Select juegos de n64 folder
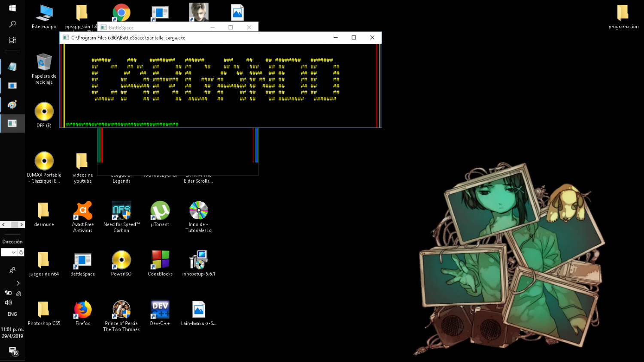Screen dimensions: 644x362 coord(44,263)
